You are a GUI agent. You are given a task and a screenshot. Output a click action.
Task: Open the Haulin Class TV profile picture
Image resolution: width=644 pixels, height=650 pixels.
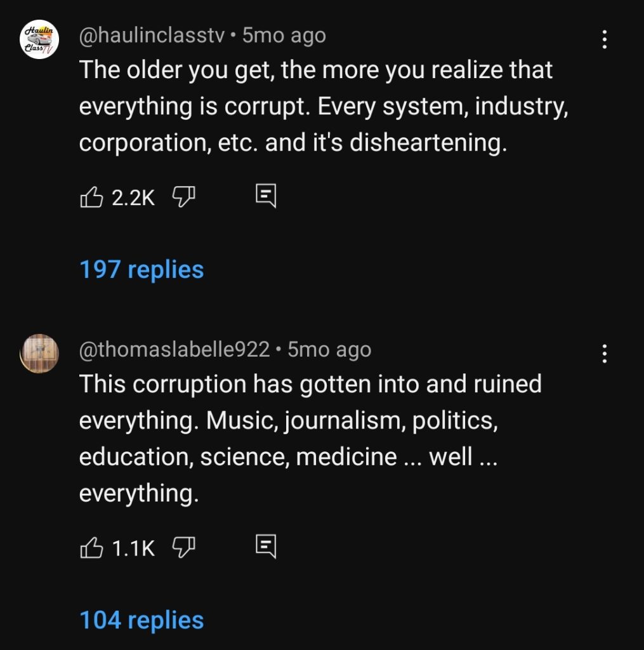click(x=39, y=39)
